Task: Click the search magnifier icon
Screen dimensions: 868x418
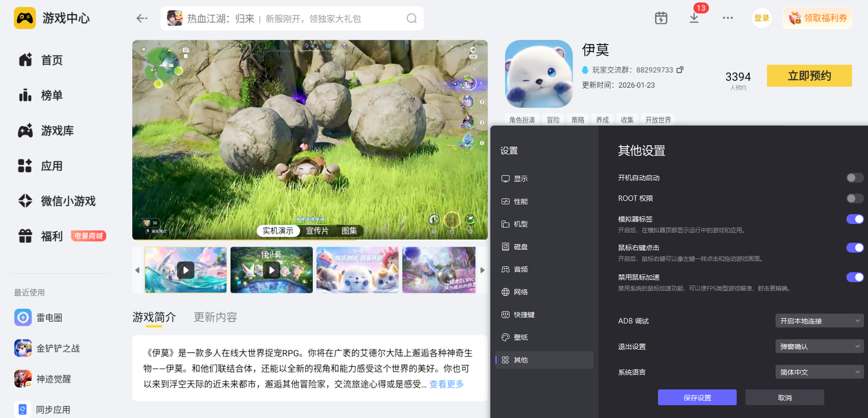Action: (x=412, y=18)
